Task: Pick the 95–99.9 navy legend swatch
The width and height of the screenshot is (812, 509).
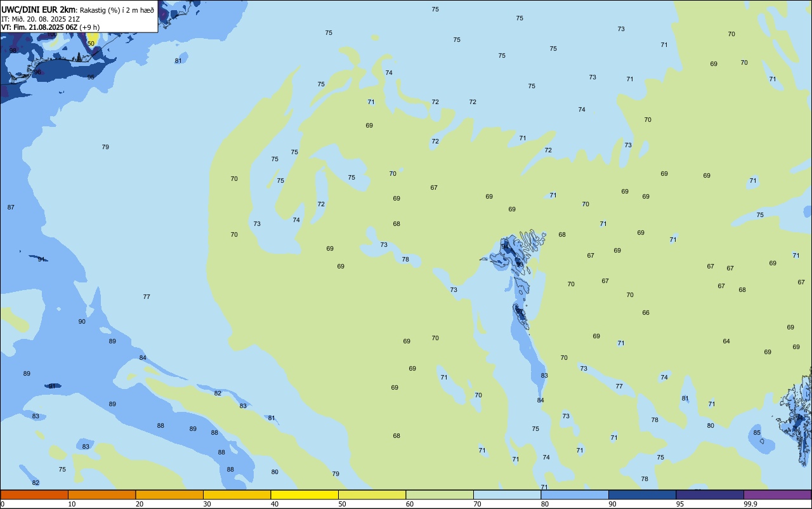Action: click(x=710, y=494)
